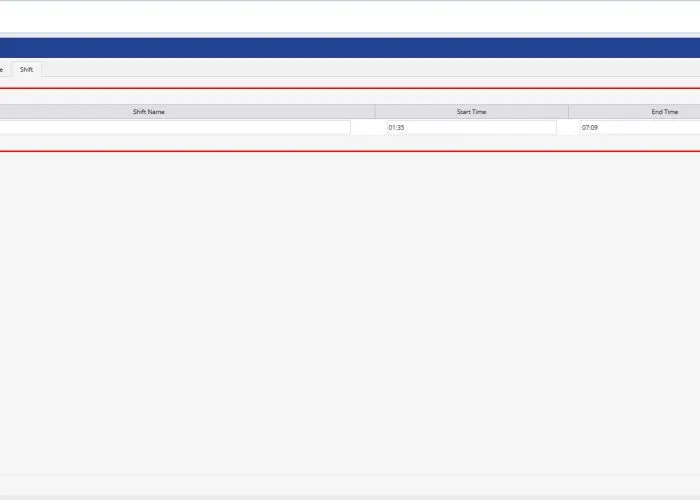Sort by the End Time column header

pos(664,112)
